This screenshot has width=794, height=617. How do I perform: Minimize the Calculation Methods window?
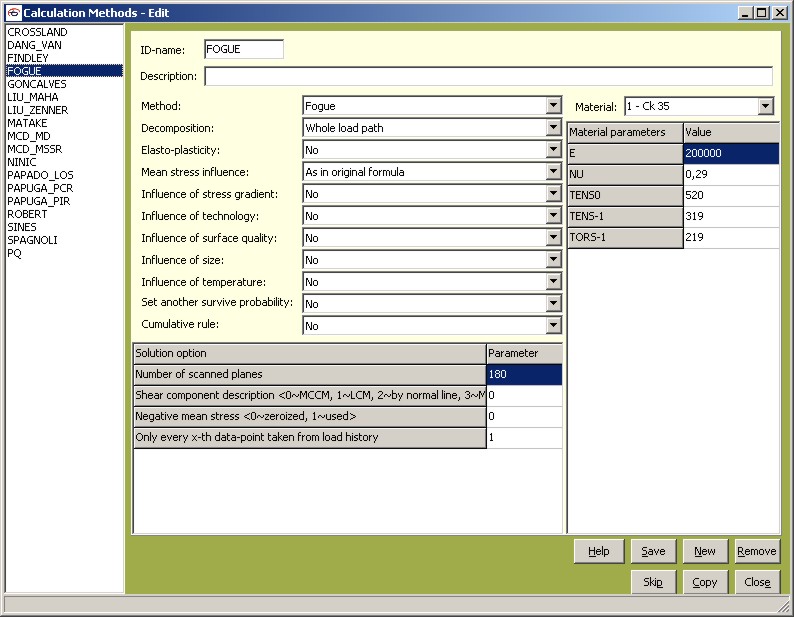pyautogui.click(x=744, y=13)
